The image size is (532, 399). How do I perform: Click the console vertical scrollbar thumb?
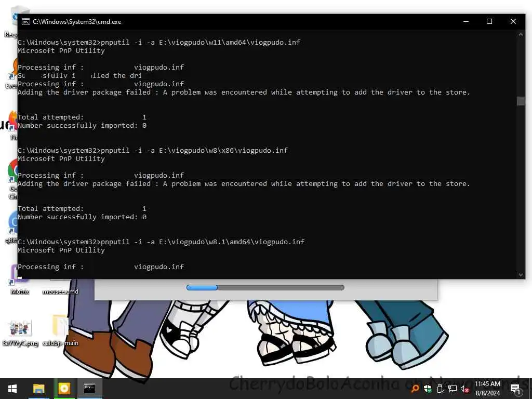[521, 101]
